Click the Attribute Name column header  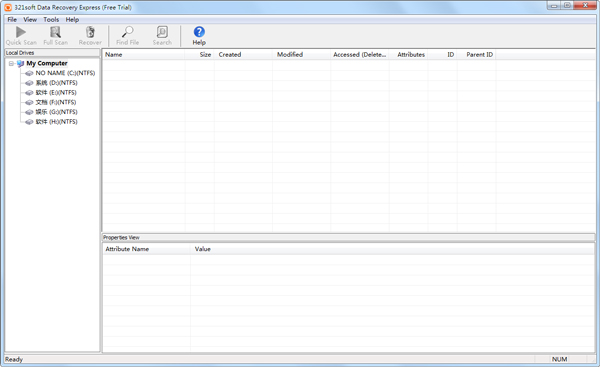point(147,249)
